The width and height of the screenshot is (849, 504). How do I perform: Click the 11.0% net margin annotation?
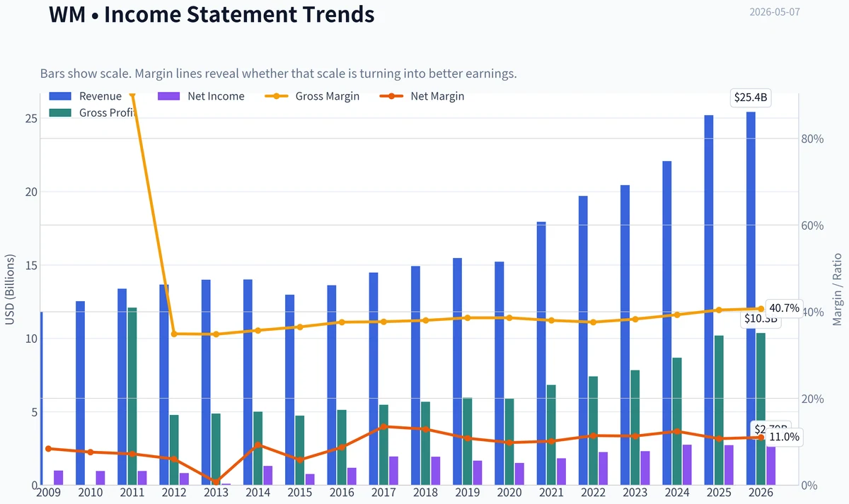click(784, 438)
